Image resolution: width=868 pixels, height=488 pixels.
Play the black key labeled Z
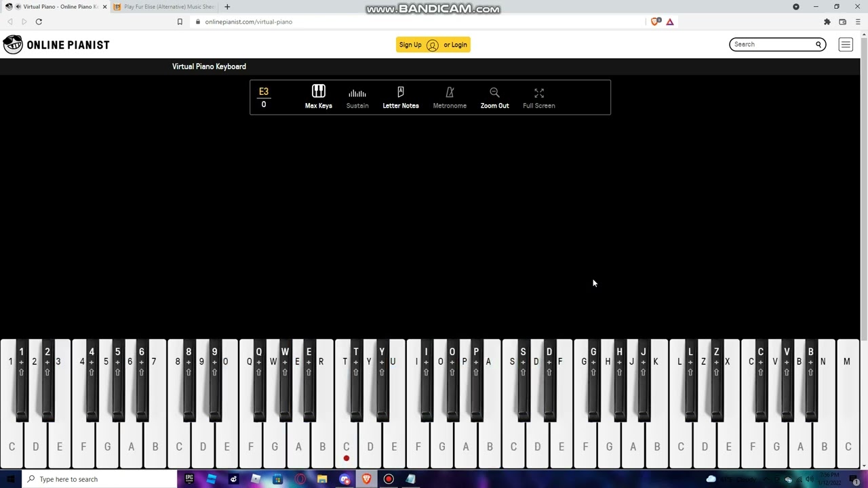coord(716,380)
